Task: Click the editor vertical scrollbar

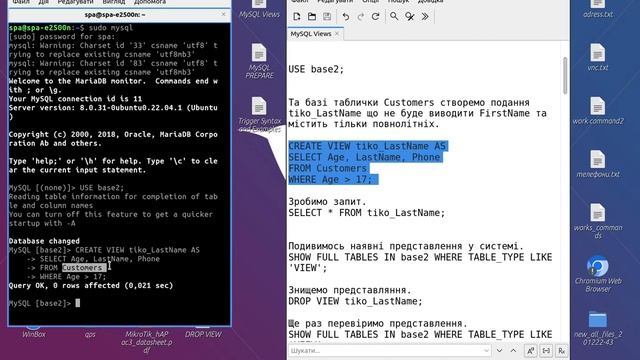Action: click(565, 76)
